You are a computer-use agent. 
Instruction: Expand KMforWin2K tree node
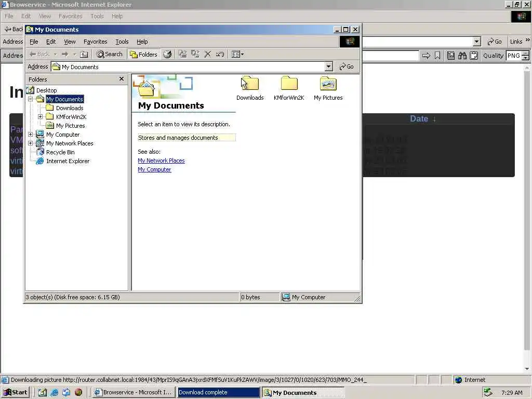(x=41, y=117)
